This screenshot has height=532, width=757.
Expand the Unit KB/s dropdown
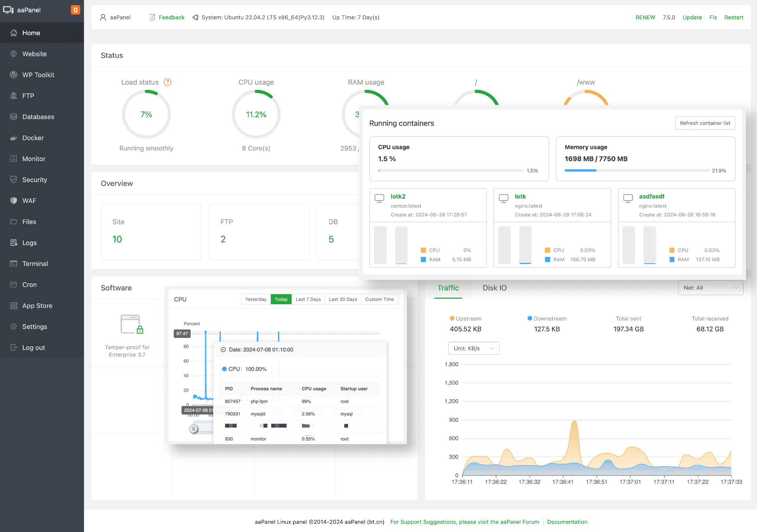click(473, 348)
